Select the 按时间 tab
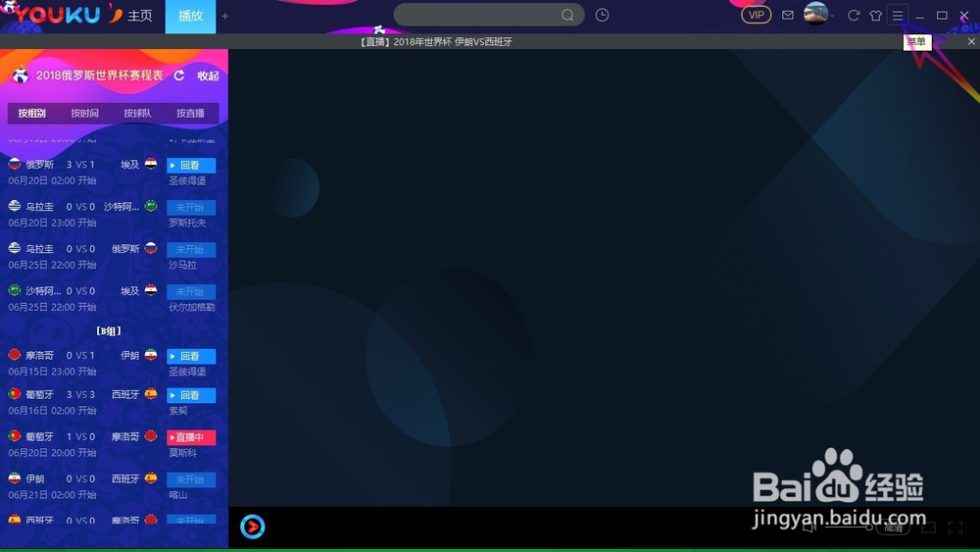This screenshot has width=980, height=552. [x=84, y=113]
